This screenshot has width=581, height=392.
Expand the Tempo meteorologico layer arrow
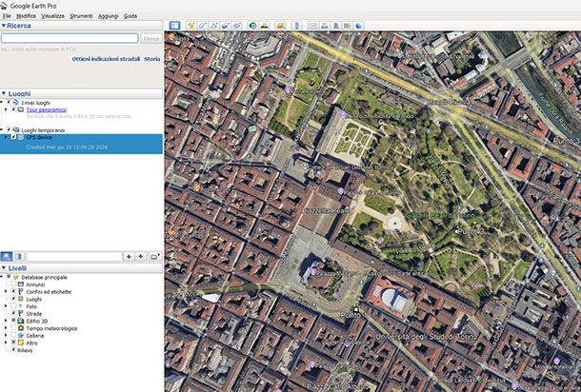click(6, 328)
